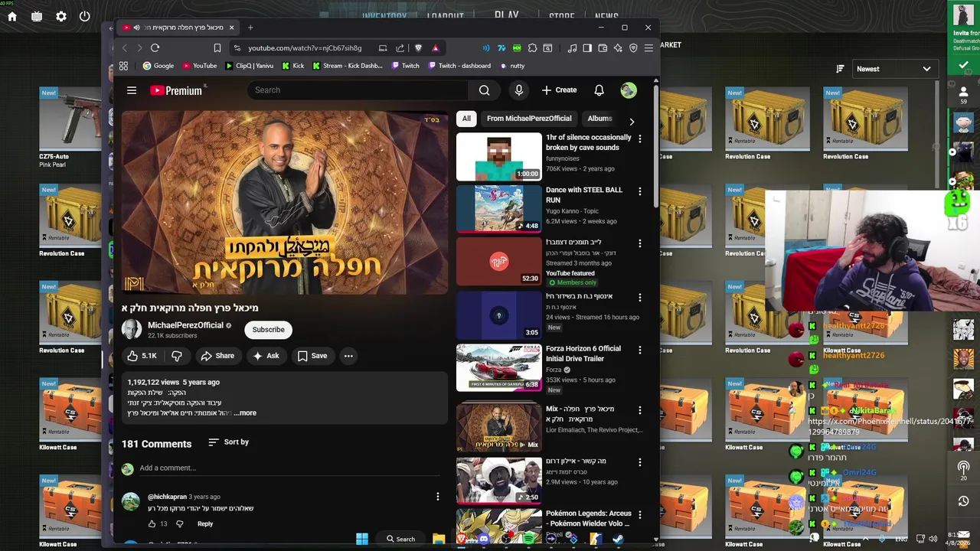Select the Albums filter chip

[x=599, y=119]
